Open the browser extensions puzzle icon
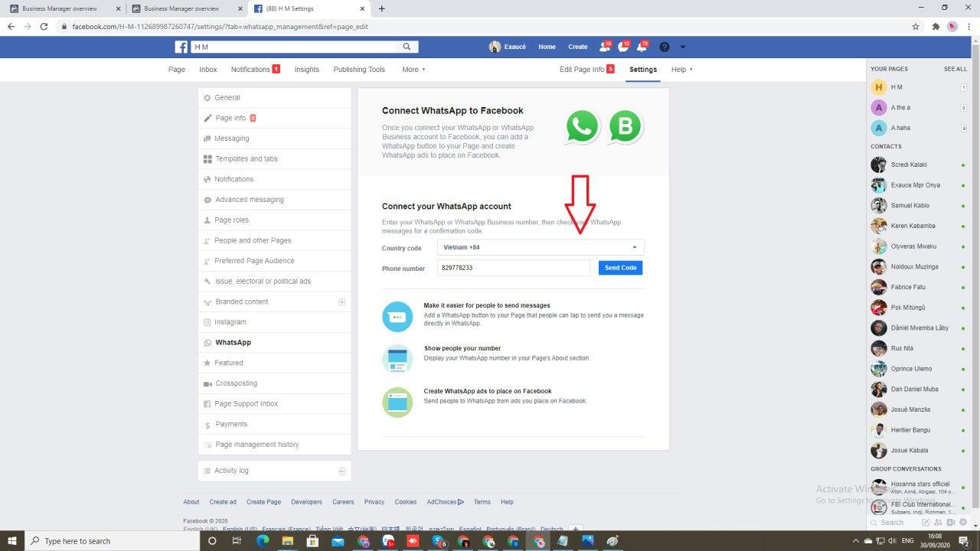980x551 pixels. click(935, 26)
